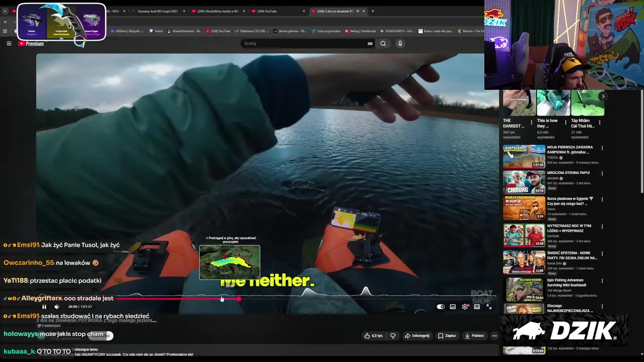The image size is (644, 362).
Task: Enter fullscreen mode in player
Action: click(x=489, y=307)
